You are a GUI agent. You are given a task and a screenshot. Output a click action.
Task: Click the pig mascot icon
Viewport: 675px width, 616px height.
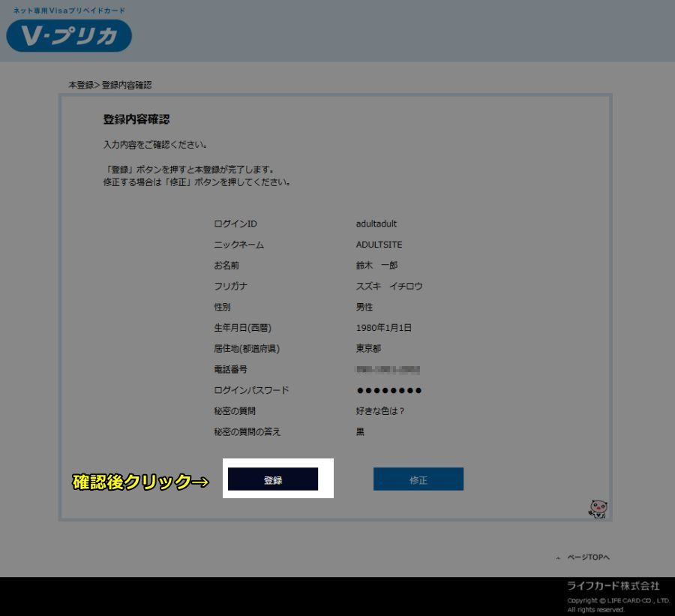[598, 509]
